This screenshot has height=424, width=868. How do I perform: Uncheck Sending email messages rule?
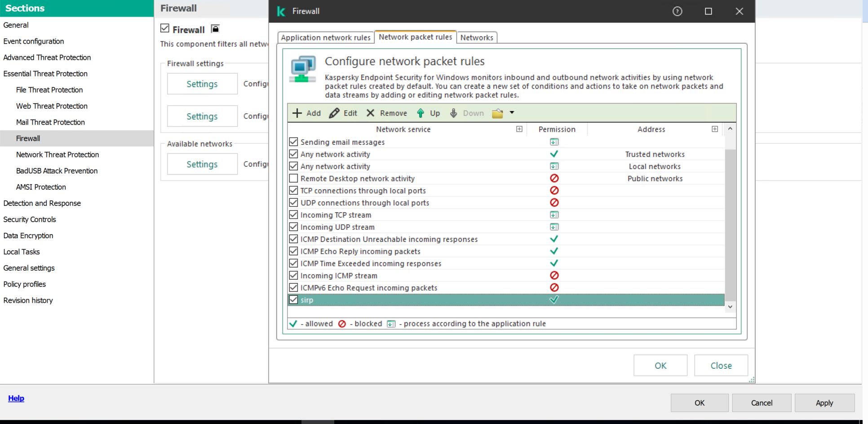click(x=293, y=142)
